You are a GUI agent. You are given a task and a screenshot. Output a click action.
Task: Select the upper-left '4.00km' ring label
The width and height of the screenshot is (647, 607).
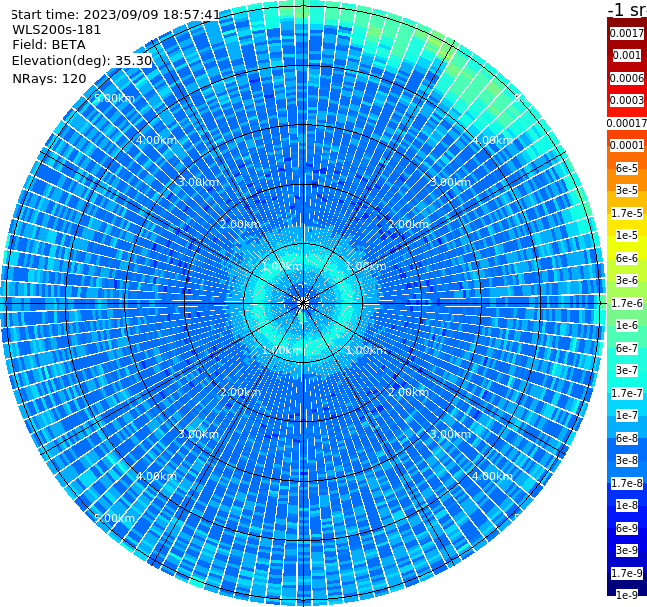(156, 140)
